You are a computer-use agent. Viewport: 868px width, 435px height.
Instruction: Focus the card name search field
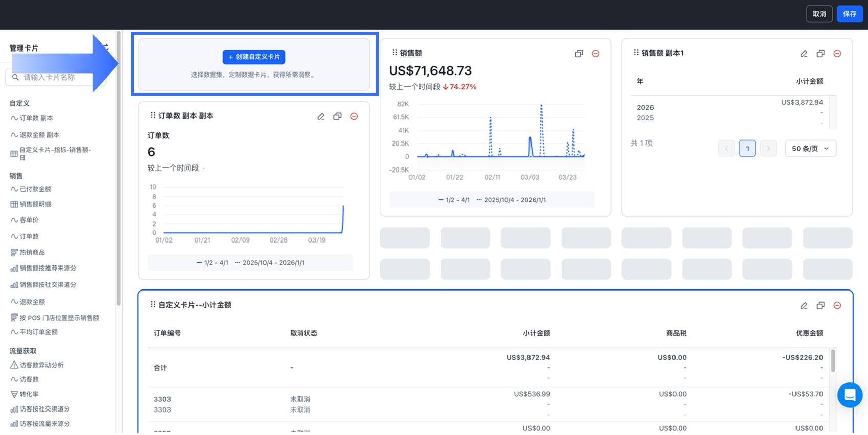(x=56, y=77)
